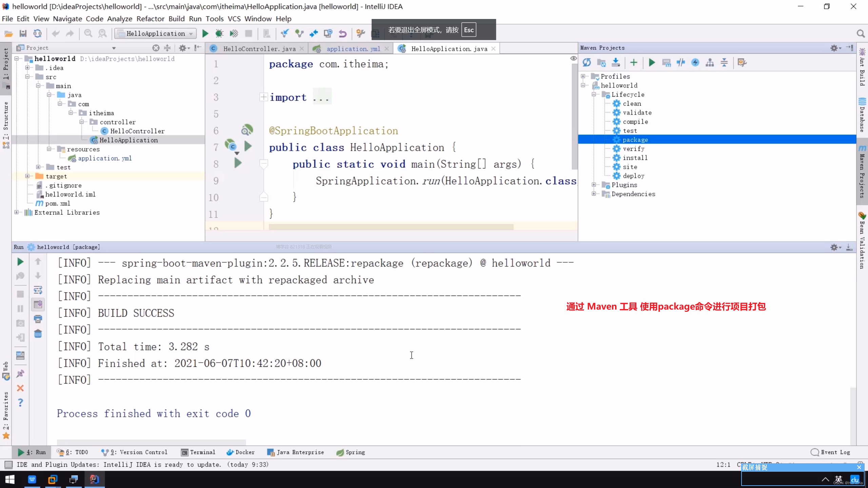Open the Spring tool window
This screenshot has width=868, height=488.
pyautogui.click(x=351, y=452)
